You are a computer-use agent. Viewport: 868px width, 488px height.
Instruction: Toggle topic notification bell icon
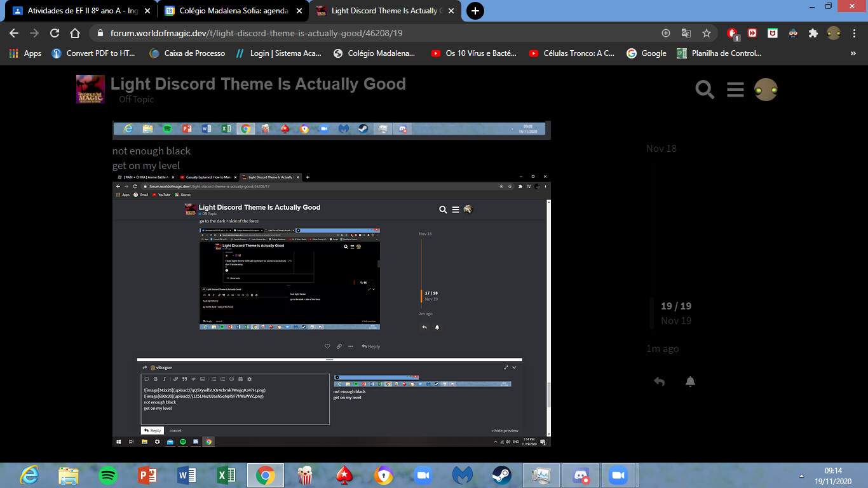pyautogui.click(x=690, y=381)
